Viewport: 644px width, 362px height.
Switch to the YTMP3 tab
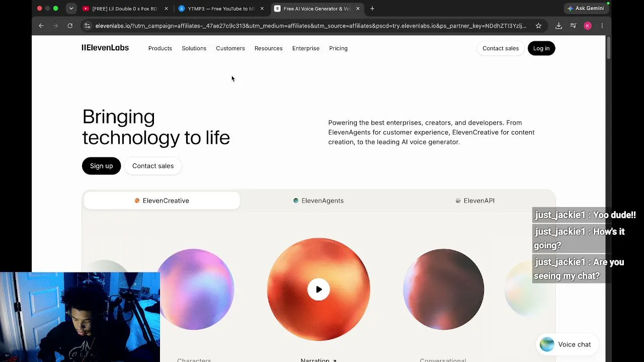click(x=221, y=9)
